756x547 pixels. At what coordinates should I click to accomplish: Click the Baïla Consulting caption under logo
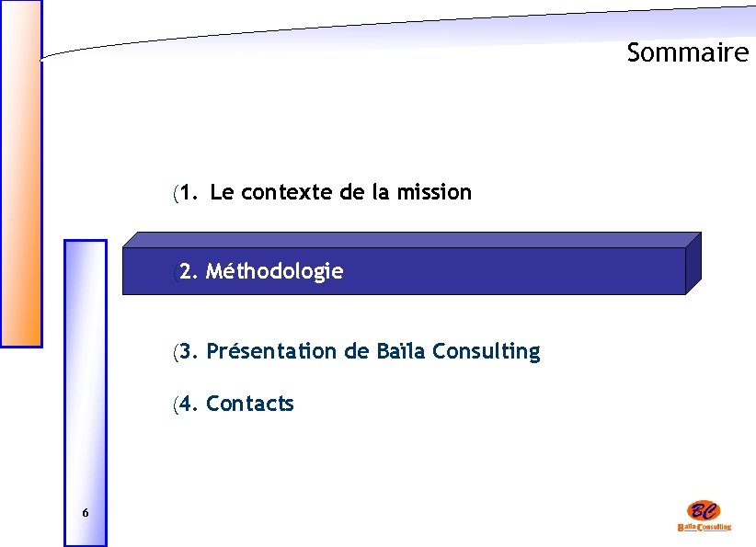pyautogui.click(x=704, y=527)
